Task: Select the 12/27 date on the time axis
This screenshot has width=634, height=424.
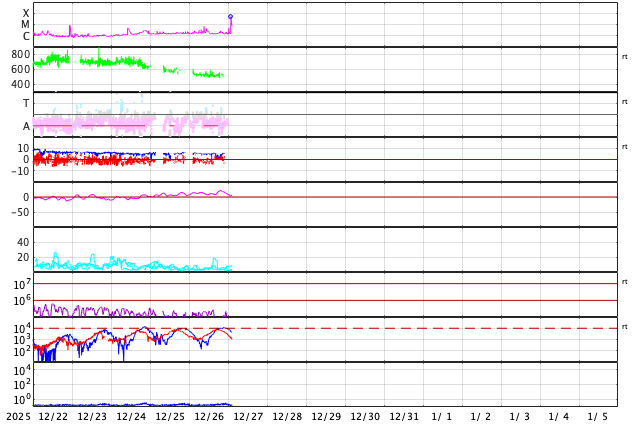Action: point(248,416)
